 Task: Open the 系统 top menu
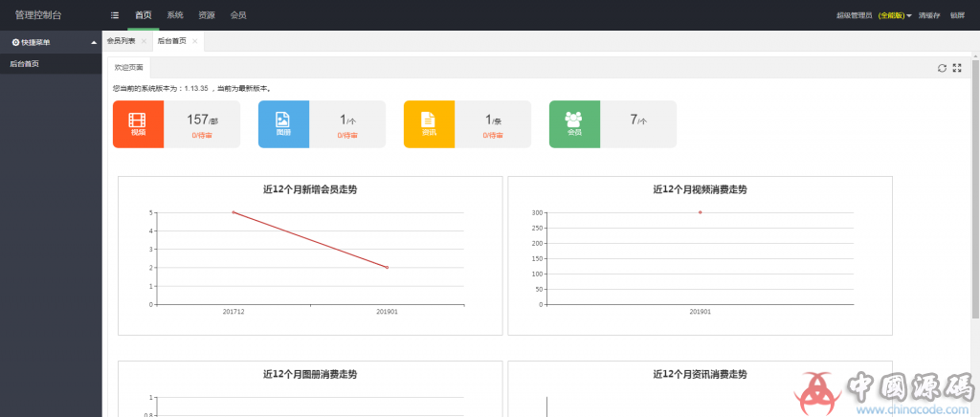pyautogui.click(x=175, y=15)
